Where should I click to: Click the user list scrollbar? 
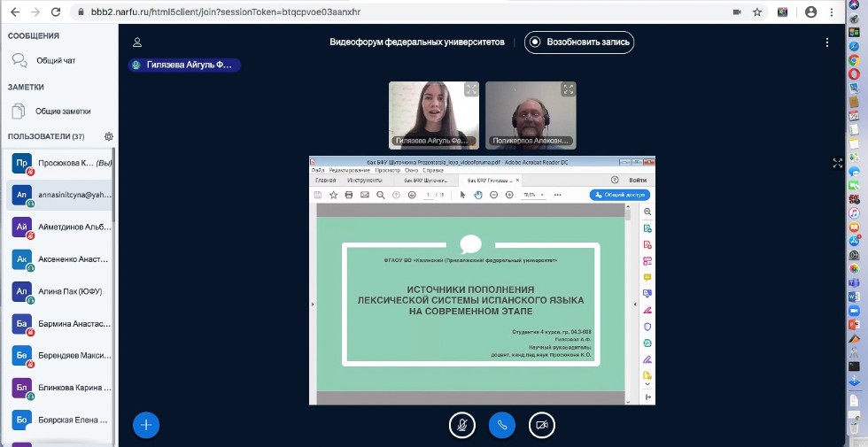tap(115, 266)
